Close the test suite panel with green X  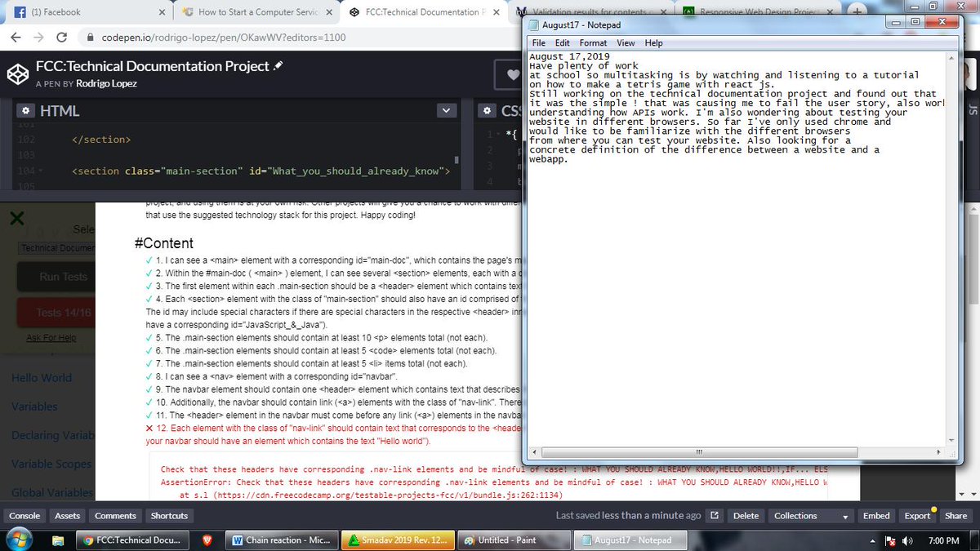tap(17, 218)
